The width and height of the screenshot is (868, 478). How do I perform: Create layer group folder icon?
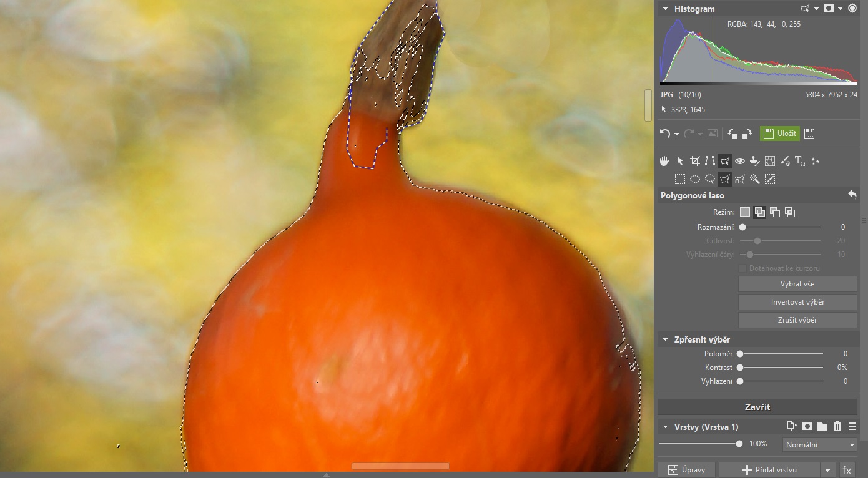pos(822,427)
